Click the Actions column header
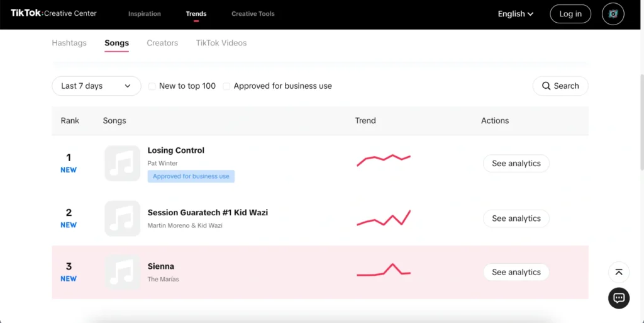644x323 pixels. pos(495,120)
